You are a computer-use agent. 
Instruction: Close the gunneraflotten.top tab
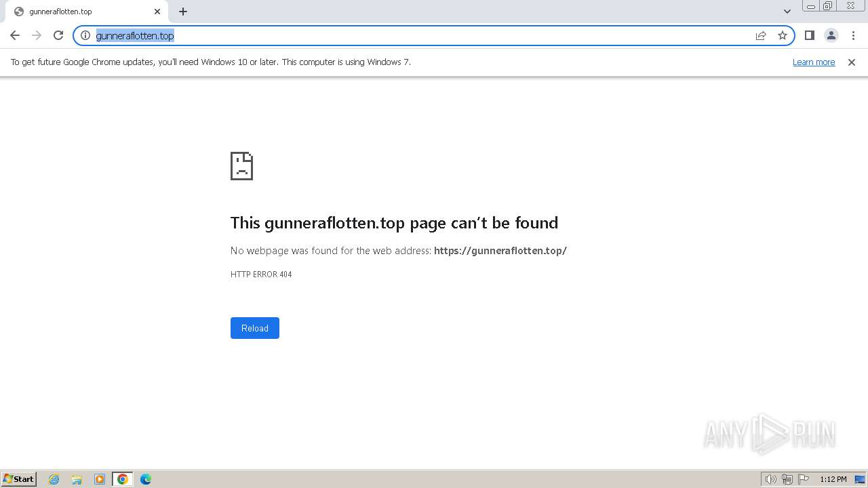(x=157, y=12)
